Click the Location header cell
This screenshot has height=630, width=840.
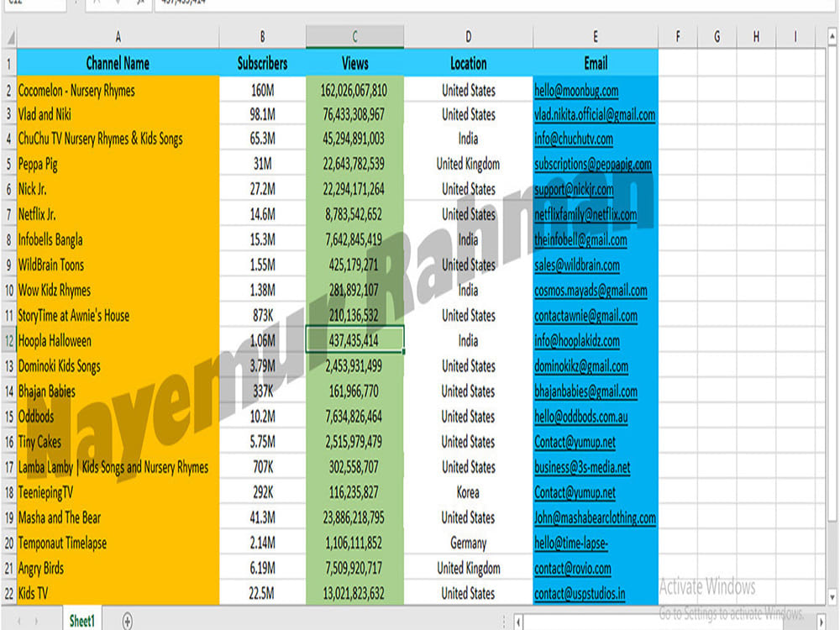(468, 63)
